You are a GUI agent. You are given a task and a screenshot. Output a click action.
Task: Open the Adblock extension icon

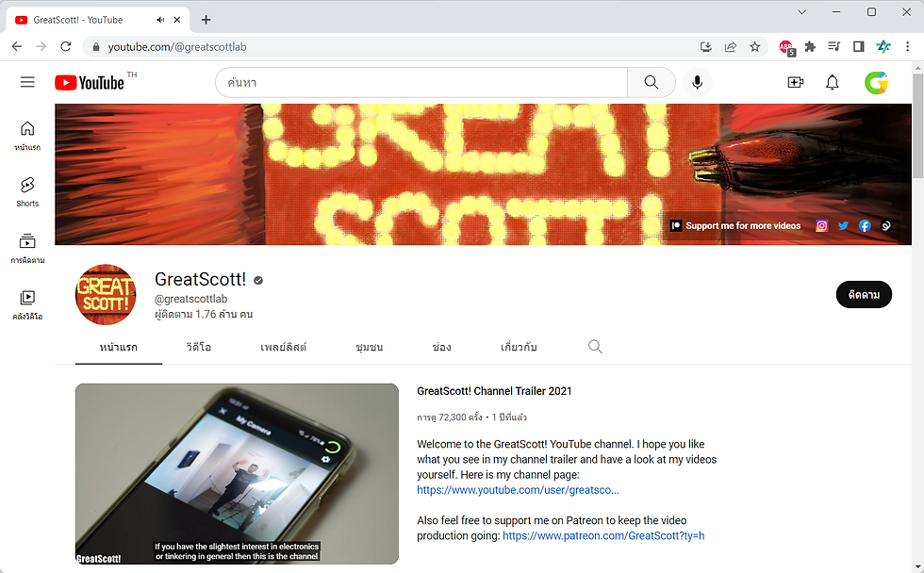pyautogui.click(x=786, y=47)
